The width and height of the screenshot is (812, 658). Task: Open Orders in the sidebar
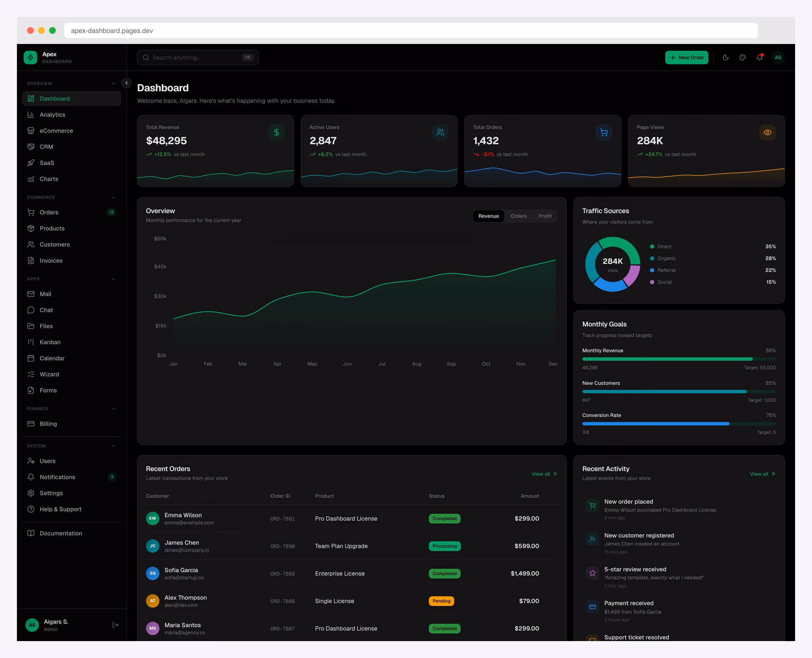(x=71, y=212)
